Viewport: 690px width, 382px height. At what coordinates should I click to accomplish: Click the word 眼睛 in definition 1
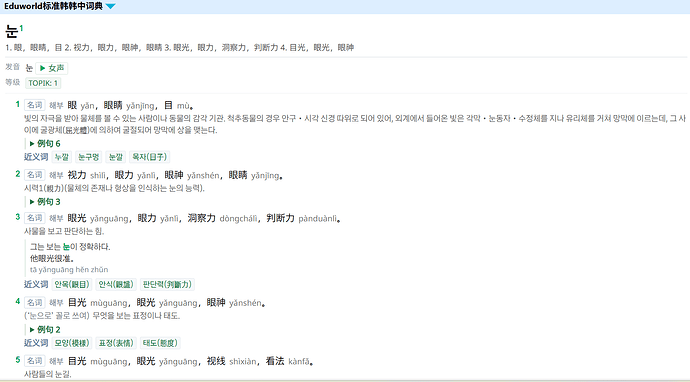click(x=113, y=106)
